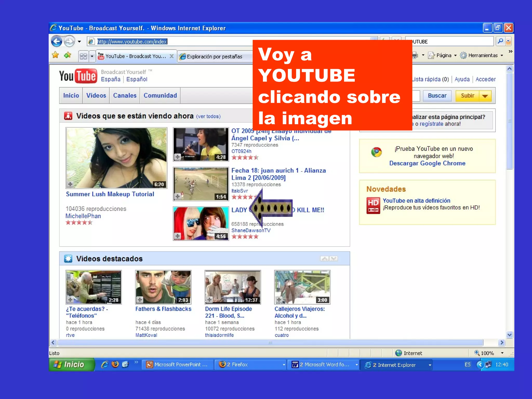Screen dimensions: 532x399
Task: Open the Comunidad navigation tab
Action: click(x=160, y=95)
